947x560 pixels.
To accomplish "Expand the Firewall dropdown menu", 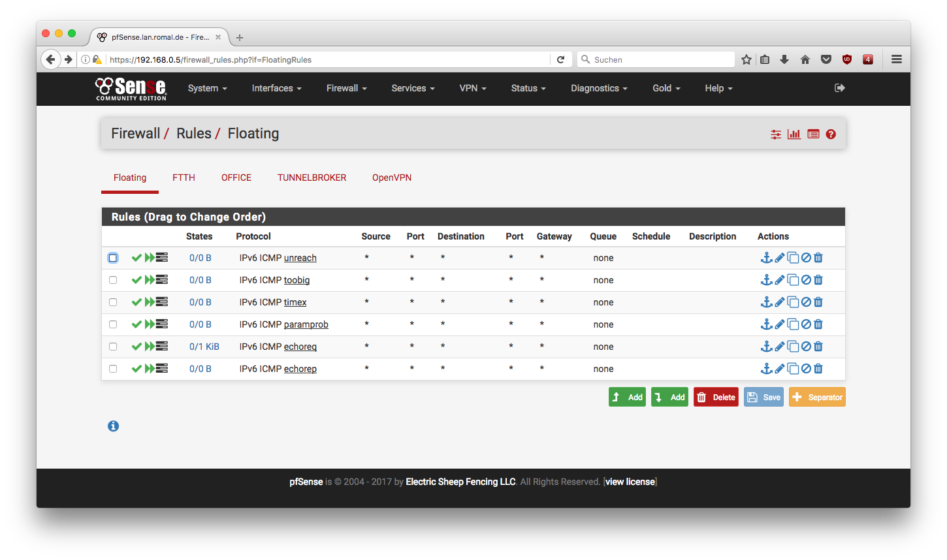I will 346,88.
